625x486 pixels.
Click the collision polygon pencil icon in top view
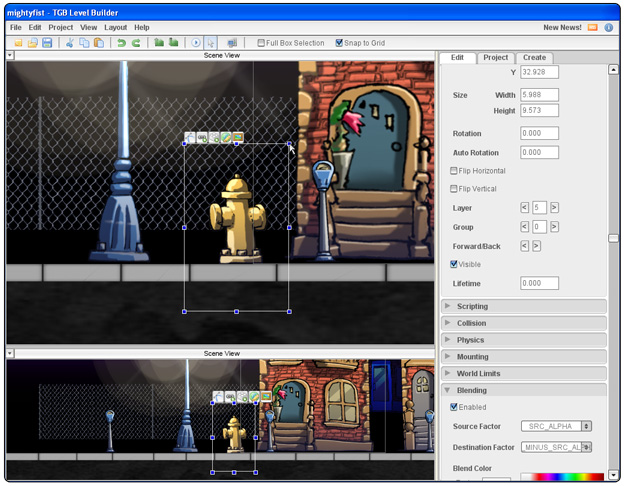(226, 137)
